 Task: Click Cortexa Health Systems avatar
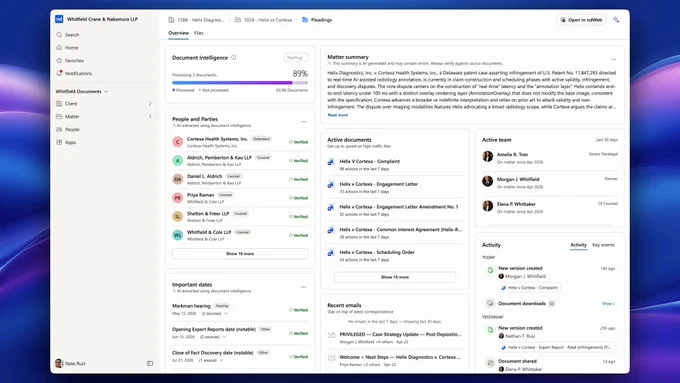(x=177, y=142)
